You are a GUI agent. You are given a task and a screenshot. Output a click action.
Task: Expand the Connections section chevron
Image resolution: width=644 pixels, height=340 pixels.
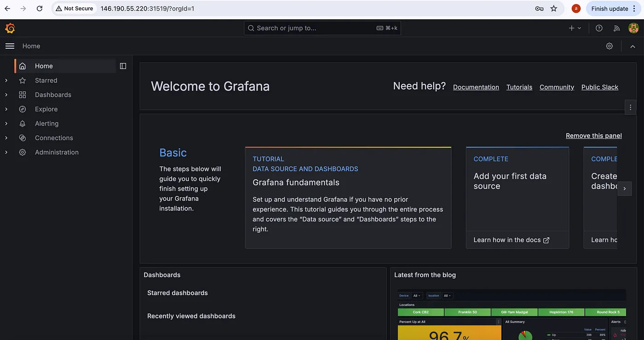pos(6,138)
